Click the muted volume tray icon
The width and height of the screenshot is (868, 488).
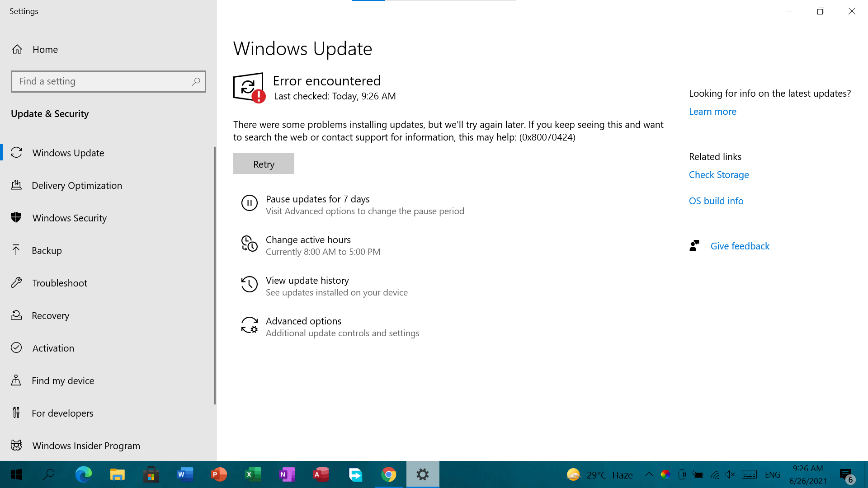730,474
